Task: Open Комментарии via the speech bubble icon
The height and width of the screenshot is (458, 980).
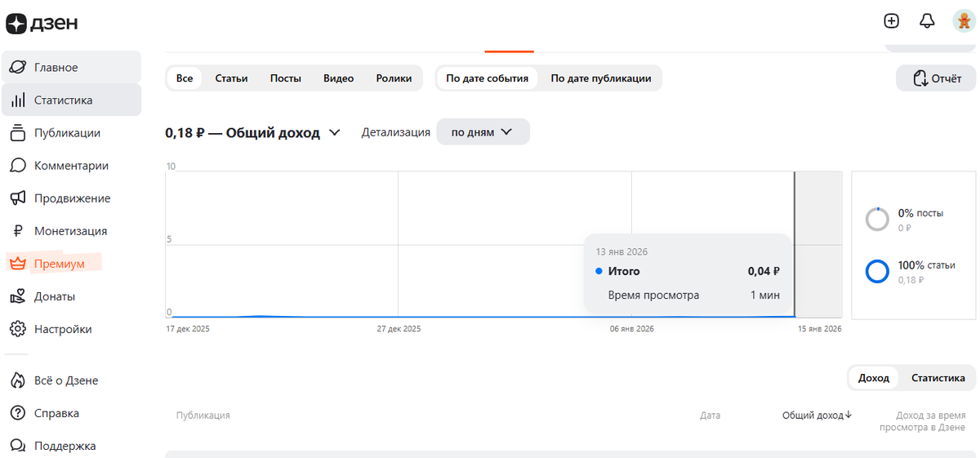Action: click(17, 166)
